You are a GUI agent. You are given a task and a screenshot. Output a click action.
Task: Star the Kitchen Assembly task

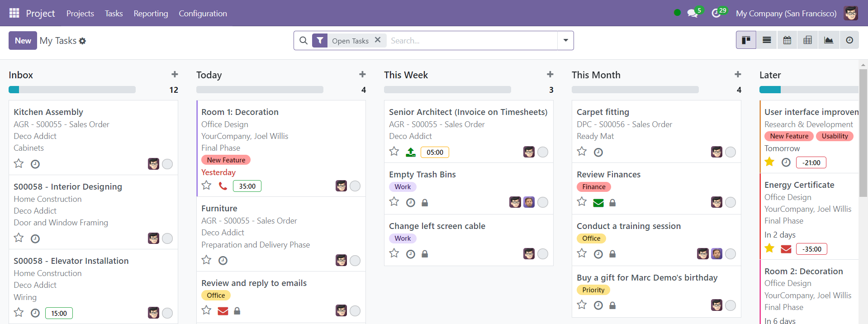[x=19, y=163]
